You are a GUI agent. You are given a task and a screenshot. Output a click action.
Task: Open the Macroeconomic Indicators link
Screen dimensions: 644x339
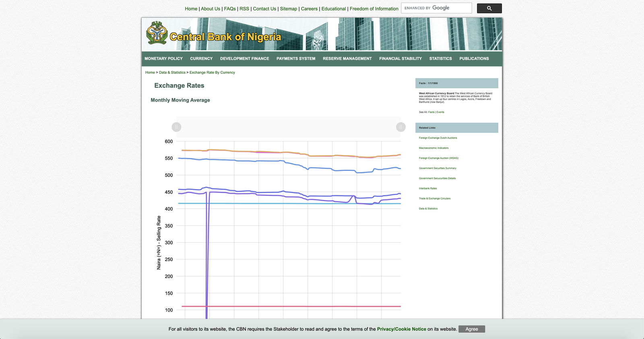(433, 148)
